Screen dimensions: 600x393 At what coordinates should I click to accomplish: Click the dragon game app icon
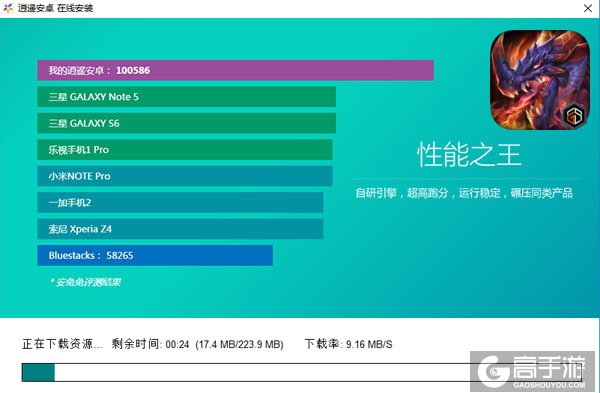tap(540, 80)
